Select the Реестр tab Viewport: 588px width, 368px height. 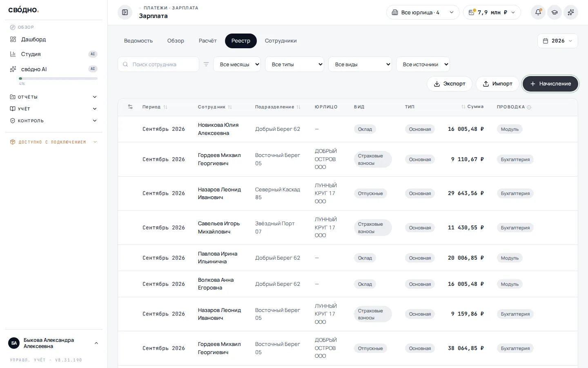click(241, 41)
